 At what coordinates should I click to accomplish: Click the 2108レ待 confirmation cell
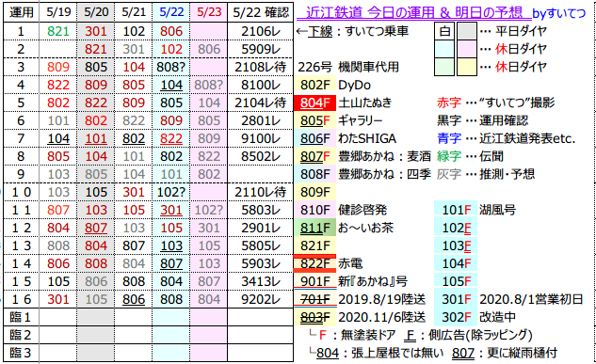click(x=261, y=67)
